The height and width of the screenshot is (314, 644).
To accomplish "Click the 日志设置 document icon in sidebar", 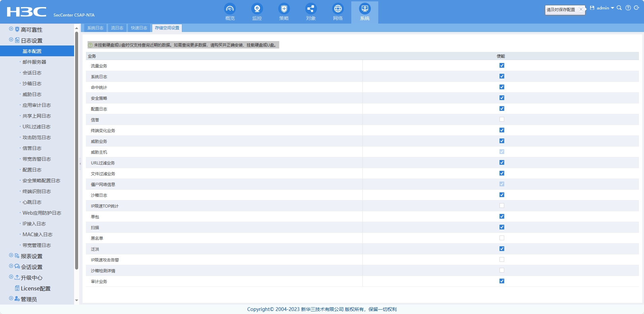I will coord(17,40).
